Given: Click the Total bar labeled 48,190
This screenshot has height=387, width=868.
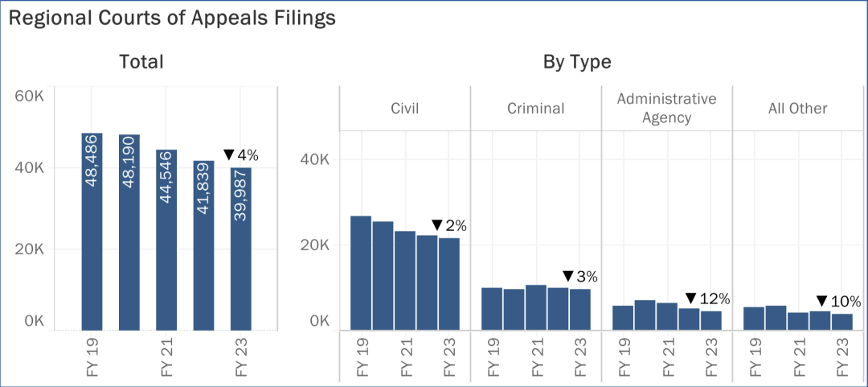Looking at the screenshot, I should (x=129, y=233).
